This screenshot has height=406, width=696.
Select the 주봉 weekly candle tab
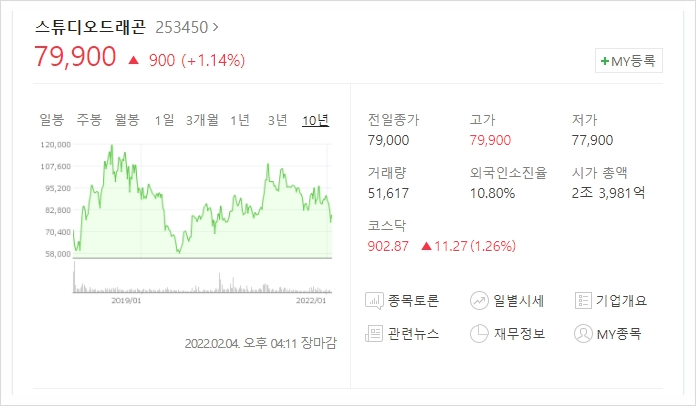click(x=89, y=120)
